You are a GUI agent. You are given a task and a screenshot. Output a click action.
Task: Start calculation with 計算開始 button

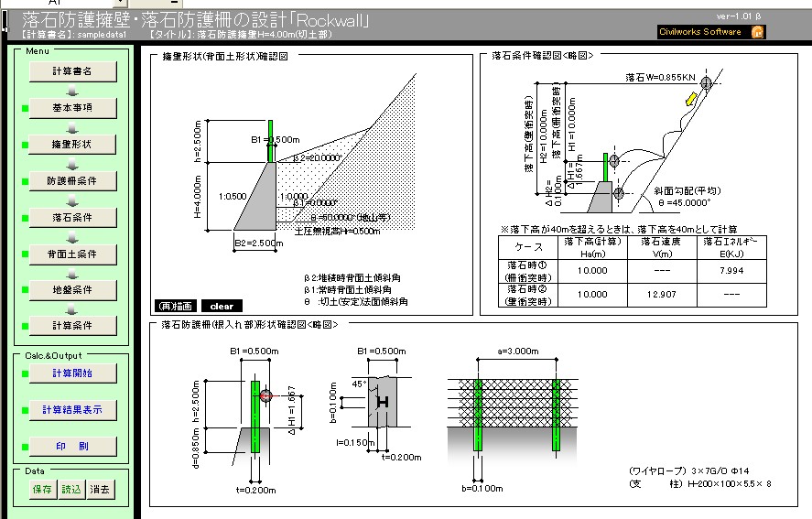(x=72, y=373)
